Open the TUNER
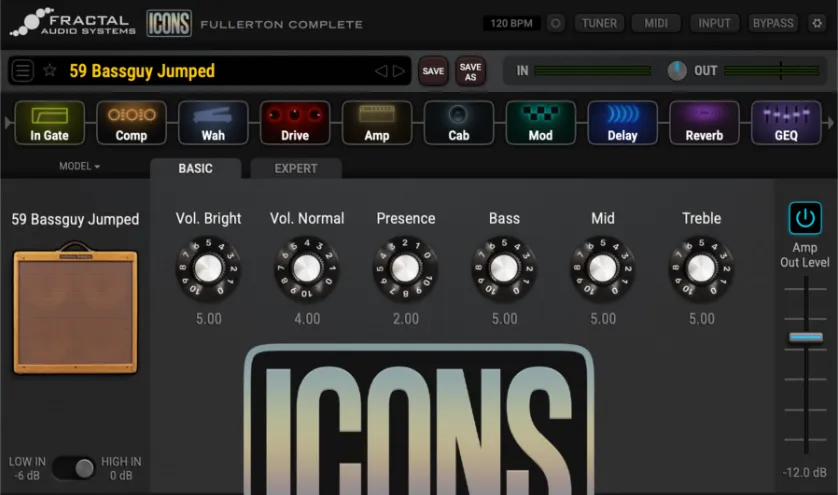838x495 pixels. click(599, 23)
